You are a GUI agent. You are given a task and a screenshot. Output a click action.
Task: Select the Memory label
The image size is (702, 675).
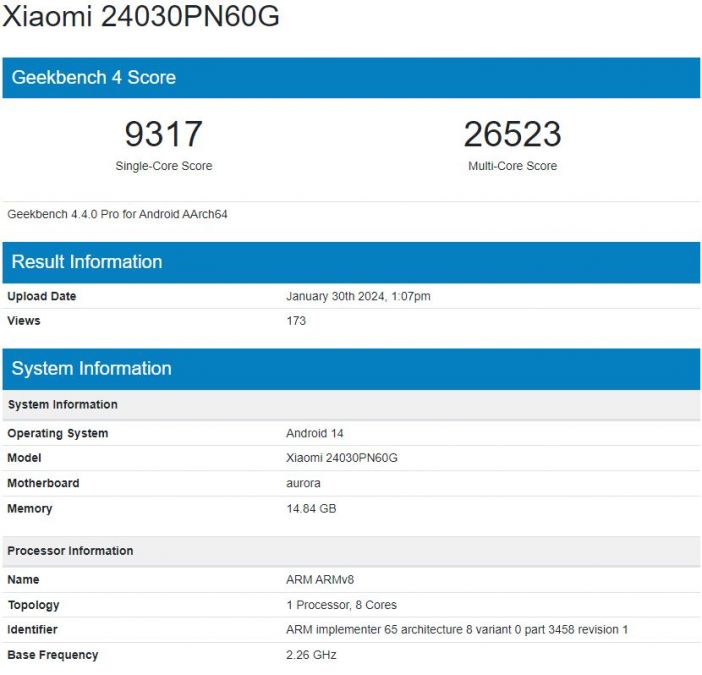click(x=30, y=508)
